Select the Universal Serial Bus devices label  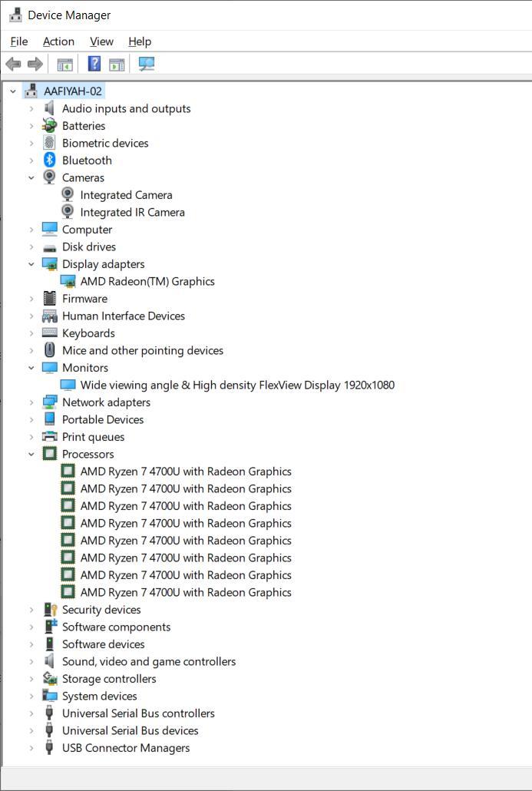(130, 730)
